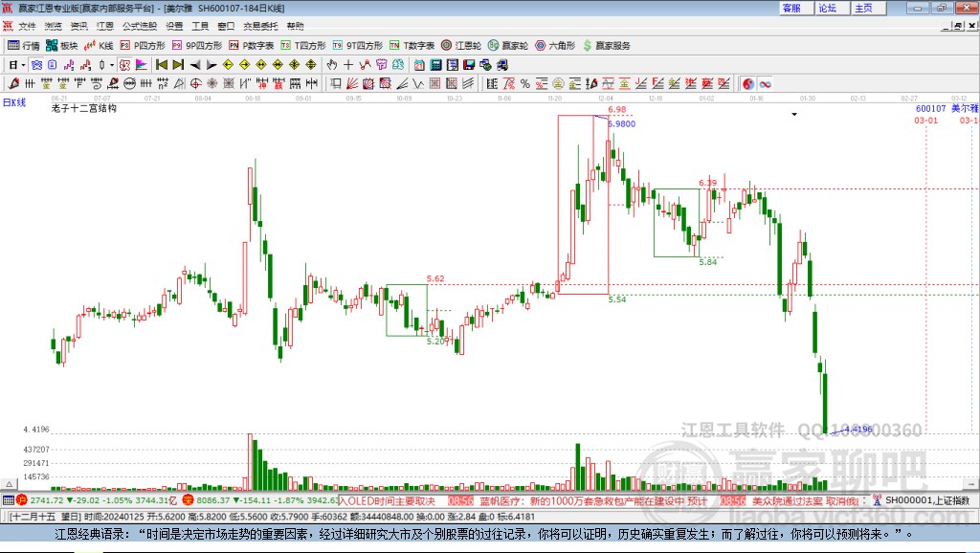This screenshot has height=553, width=980.
Task: Click the save floppy disk icon
Action: 469,65
